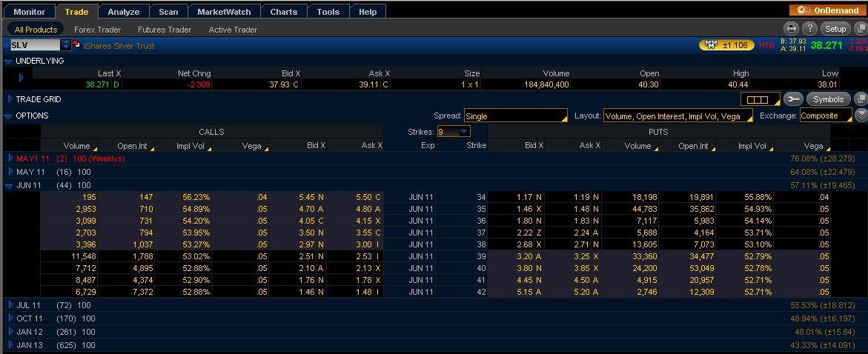Switch to the Monitor tab
868x354 pixels.
coord(29,12)
